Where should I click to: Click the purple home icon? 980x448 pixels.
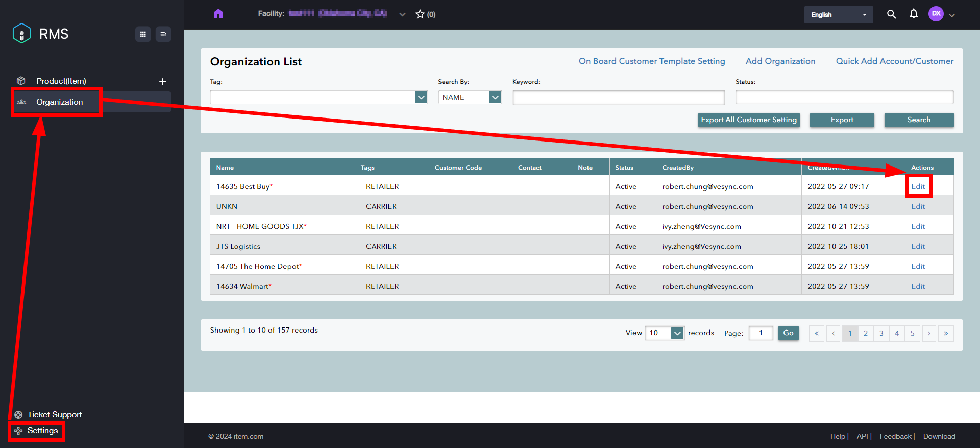218,14
